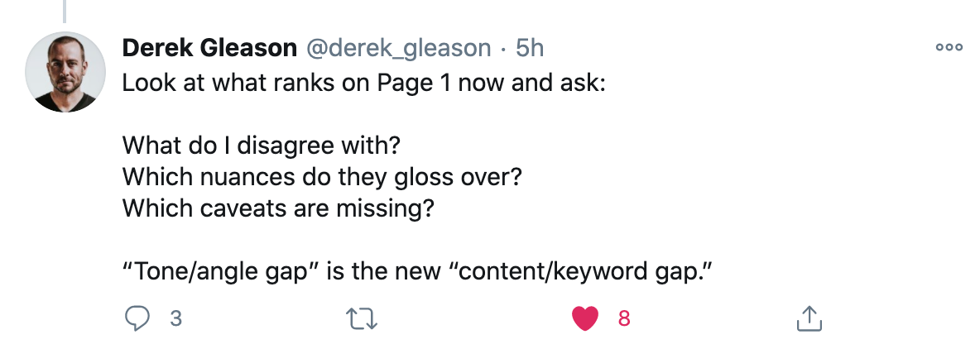Image resolution: width=980 pixels, height=344 pixels.
Task: Unlike the tweet via red heart
Action: tap(585, 318)
